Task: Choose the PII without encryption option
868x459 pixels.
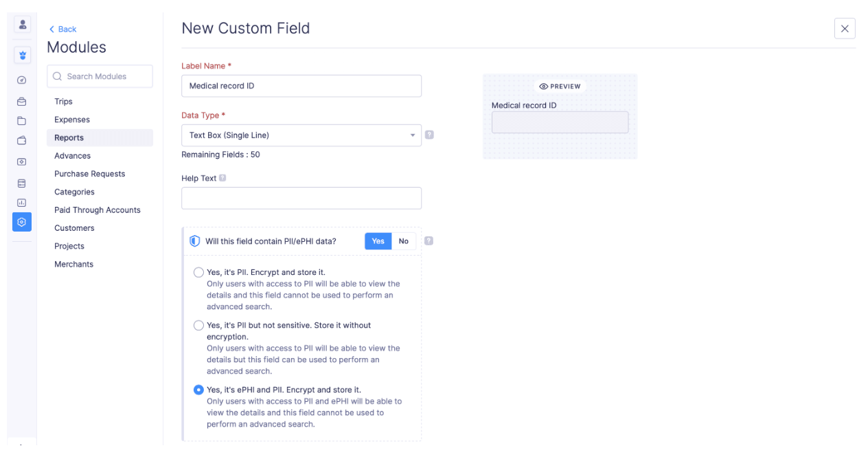Action: 198,325
